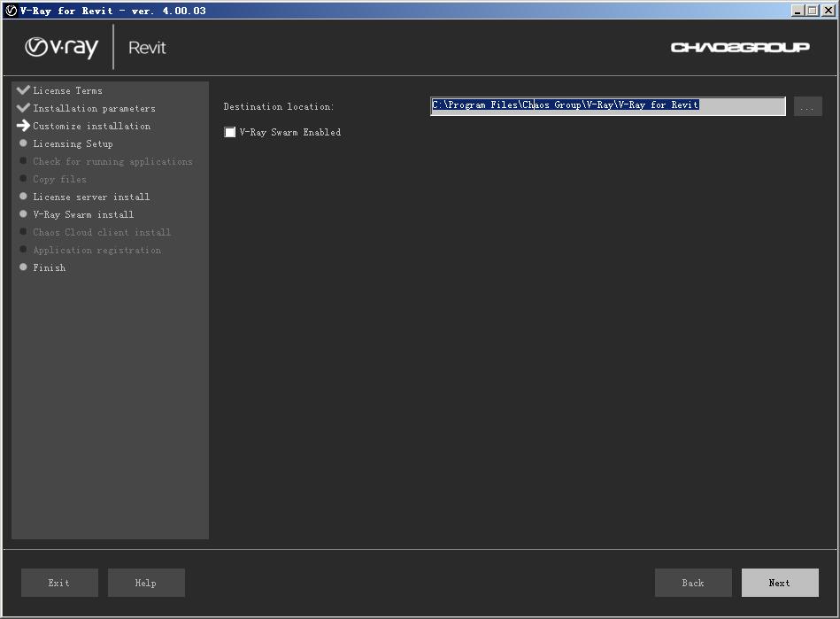840x619 pixels.
Task: Go to previous step with Back
Action: tap(693, 583)
